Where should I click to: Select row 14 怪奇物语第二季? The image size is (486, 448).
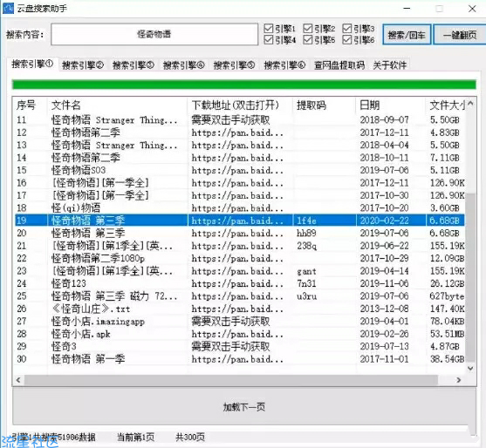pyautogui.click(x=239, y=158)
